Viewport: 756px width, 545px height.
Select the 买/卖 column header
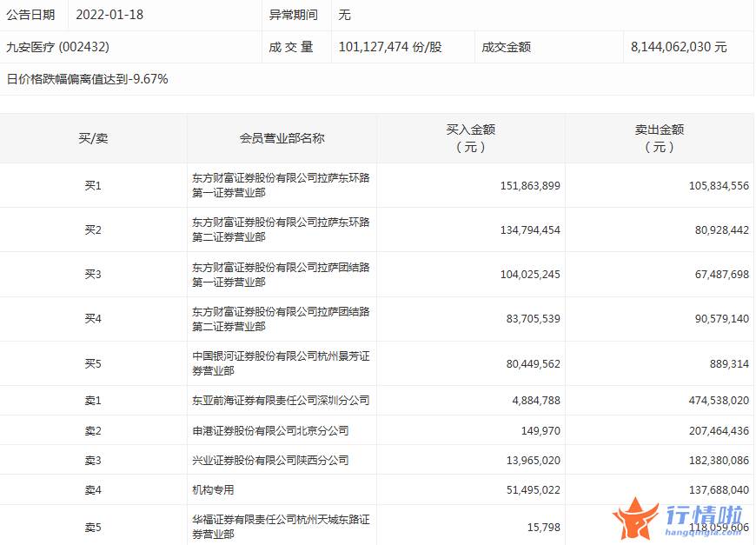[x=93, y=138]
